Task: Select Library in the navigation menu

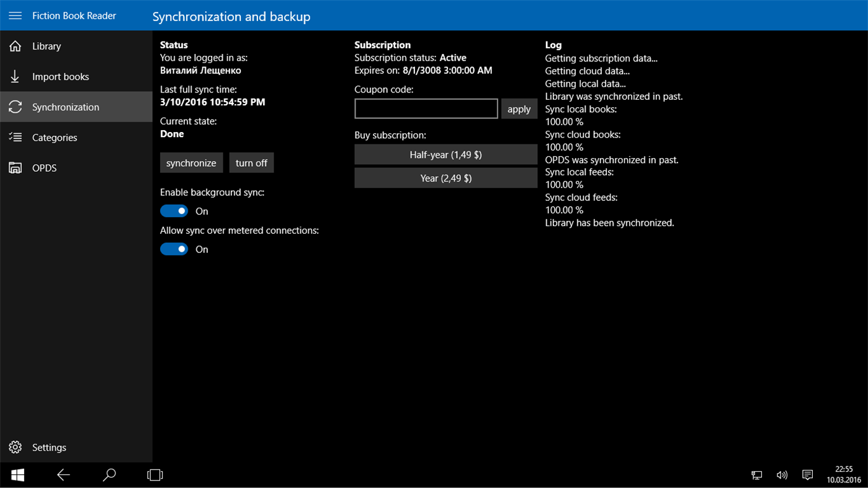Action: 47,46
